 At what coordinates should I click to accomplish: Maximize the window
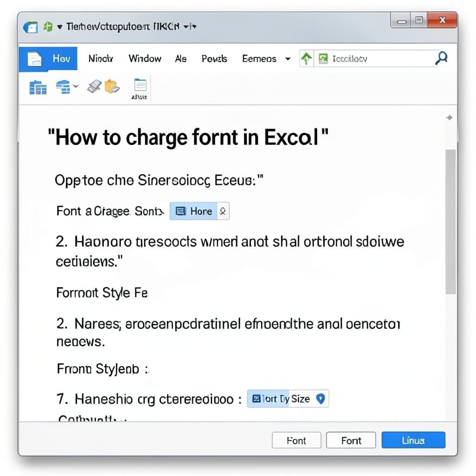tap(419, 20)
